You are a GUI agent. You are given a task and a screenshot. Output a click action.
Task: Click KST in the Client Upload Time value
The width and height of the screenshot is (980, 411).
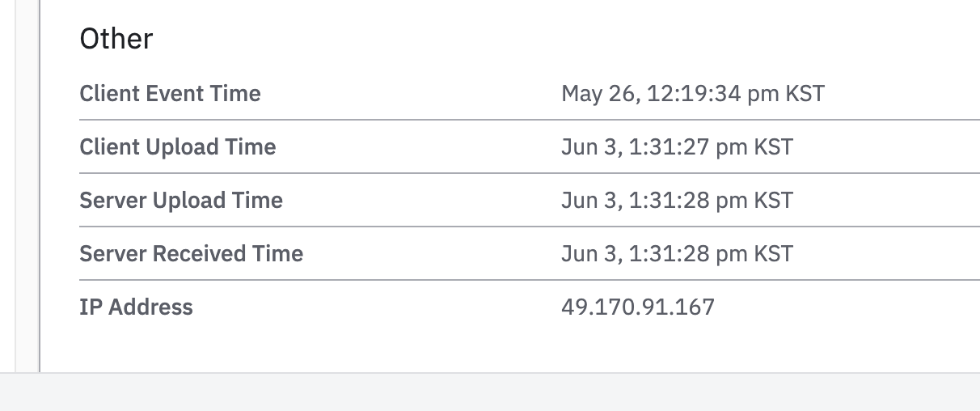(773, 147)
